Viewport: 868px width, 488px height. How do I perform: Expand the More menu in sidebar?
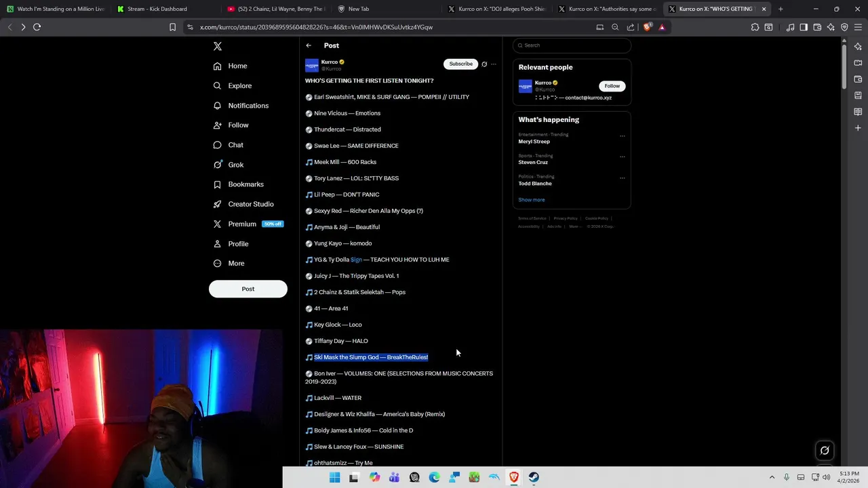229,263
